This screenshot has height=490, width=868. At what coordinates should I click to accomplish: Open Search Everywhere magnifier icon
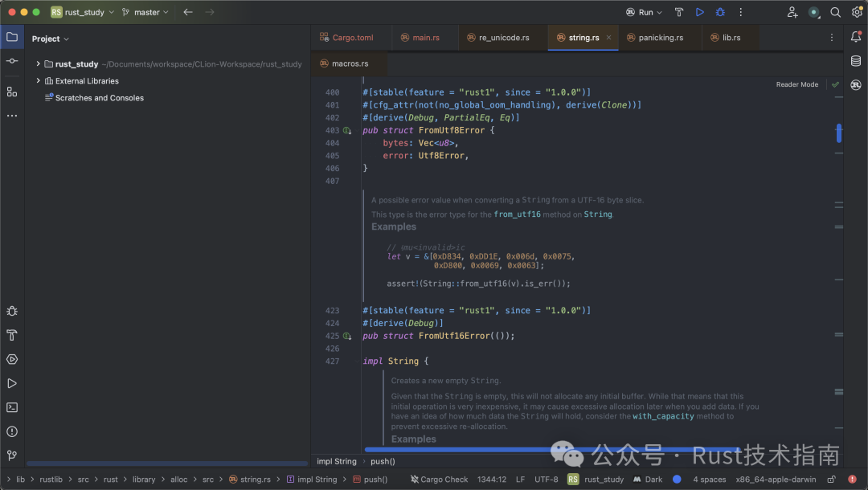point(835,12)
